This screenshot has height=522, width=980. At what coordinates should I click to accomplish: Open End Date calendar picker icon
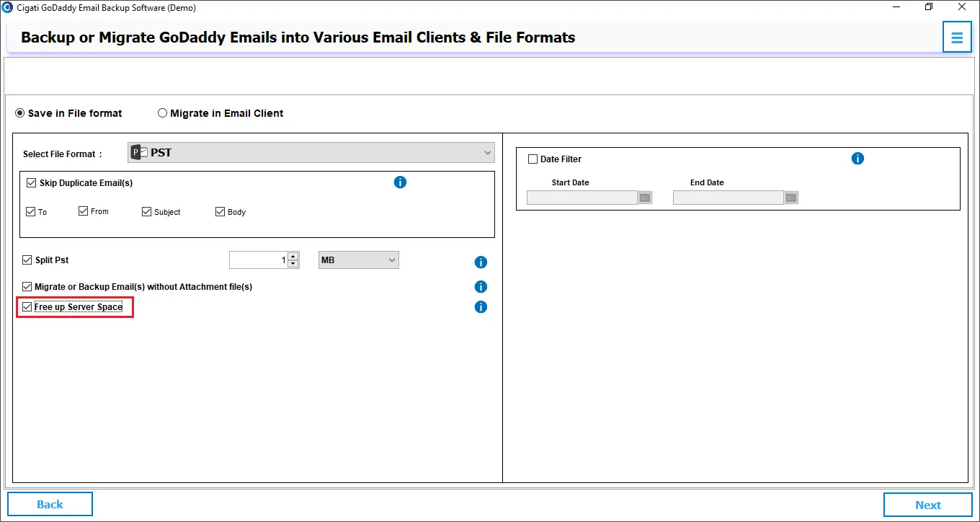tap(791, 198)
